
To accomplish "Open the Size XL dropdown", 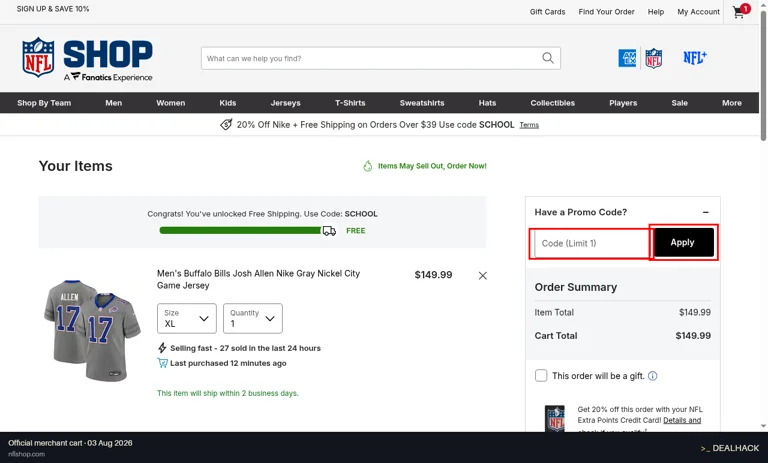I will pos(187,318).
